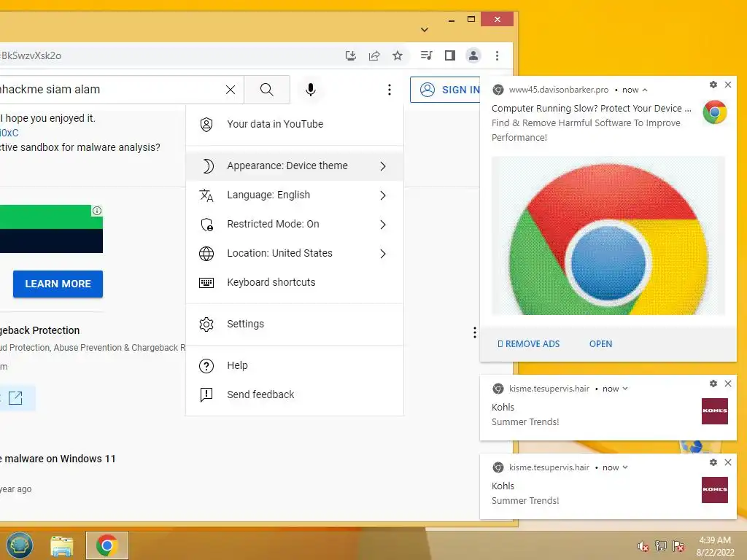This screenshot has height=560, width=747.
Task: Click the ad info icon on banner
Action: 97,211
